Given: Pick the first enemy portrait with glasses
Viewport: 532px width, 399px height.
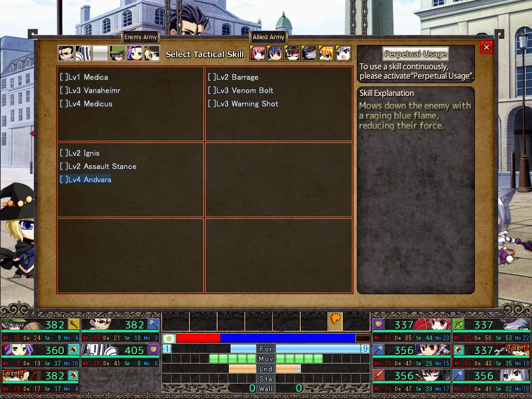Looking at the screenshot, I should coord(66,53).
